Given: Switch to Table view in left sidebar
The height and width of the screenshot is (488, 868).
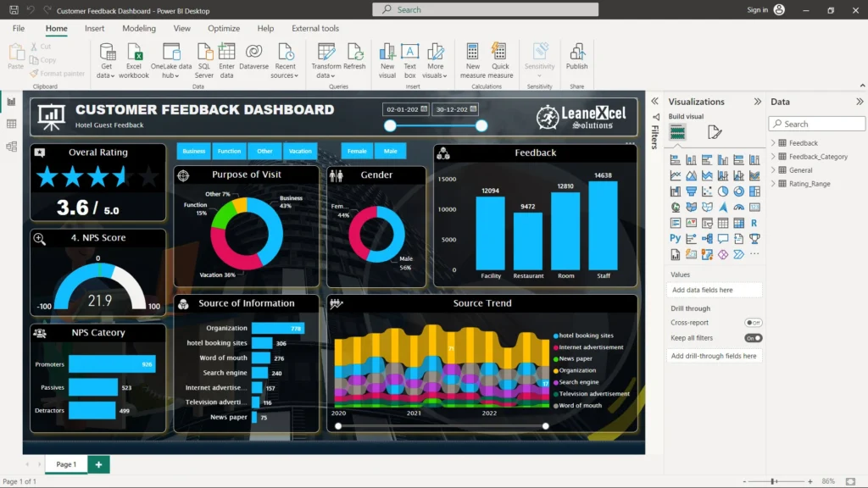Looking at the screenshot, I should click(12, 124).
